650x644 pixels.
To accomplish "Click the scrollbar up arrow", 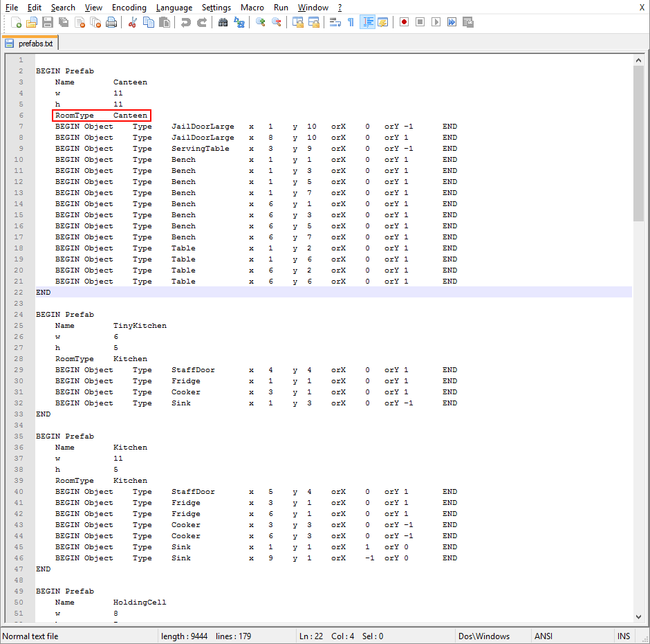I will pyautogui.click(x=638, y=60).
